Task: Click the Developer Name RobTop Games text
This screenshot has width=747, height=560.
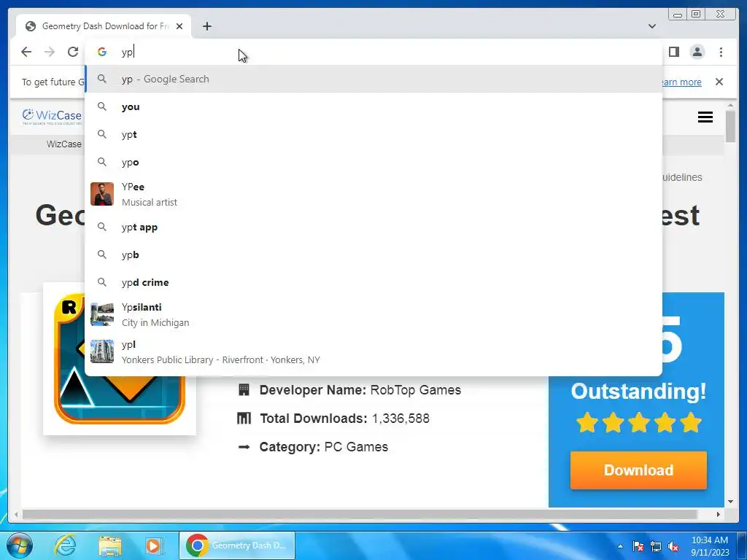Action: 360,390
